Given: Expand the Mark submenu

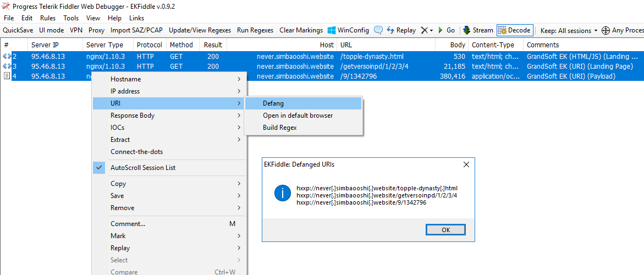Looking at the screenshot, I should click(169, 236).
